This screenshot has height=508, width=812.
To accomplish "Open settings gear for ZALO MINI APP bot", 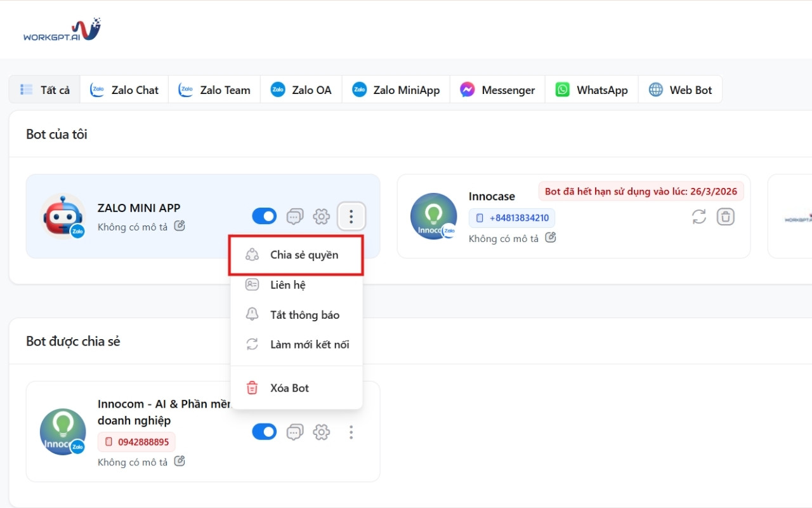I will click(322, 217).
